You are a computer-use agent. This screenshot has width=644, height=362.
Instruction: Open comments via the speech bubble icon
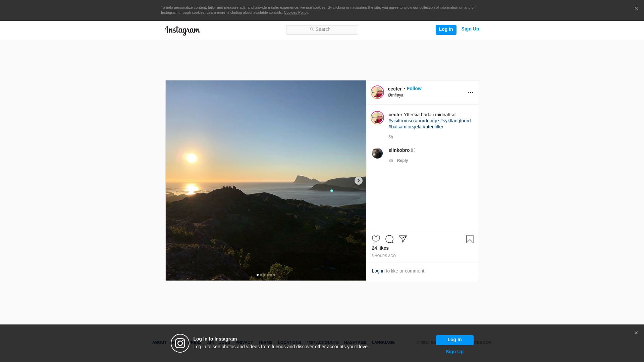tap(389, 239)
